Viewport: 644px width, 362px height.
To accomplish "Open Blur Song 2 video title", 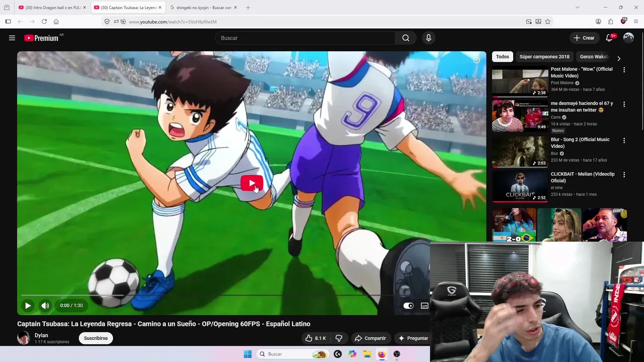I will coord(580,143).
